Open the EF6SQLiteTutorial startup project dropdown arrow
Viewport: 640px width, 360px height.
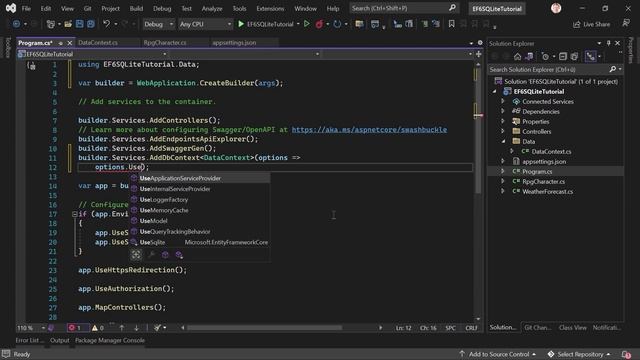click(298, 24)
